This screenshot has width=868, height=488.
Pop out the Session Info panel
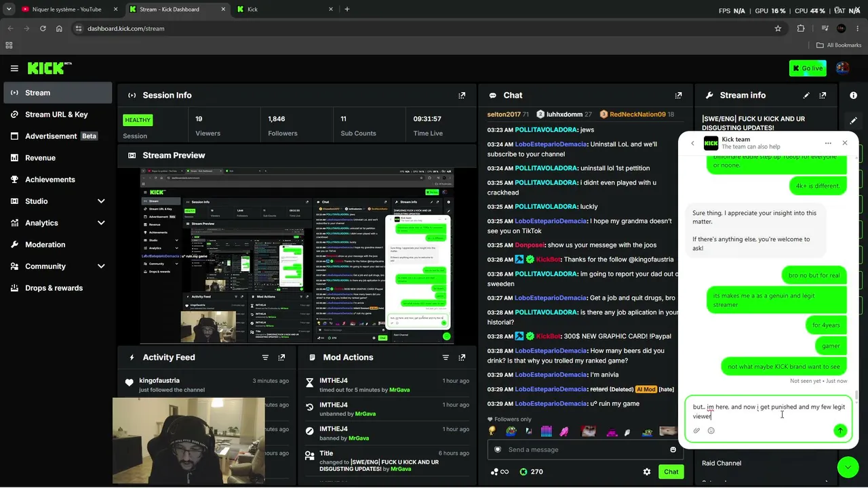click(x=462, y=96)
